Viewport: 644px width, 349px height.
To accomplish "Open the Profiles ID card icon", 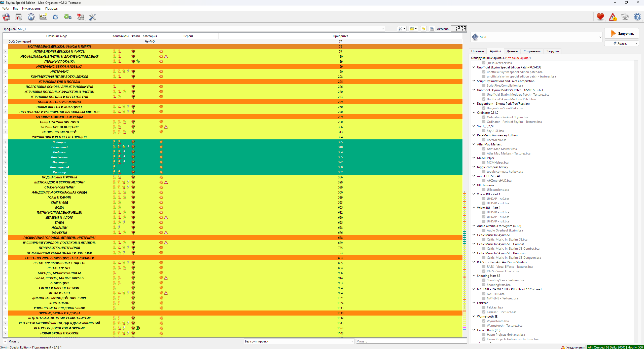I will 43,17.
